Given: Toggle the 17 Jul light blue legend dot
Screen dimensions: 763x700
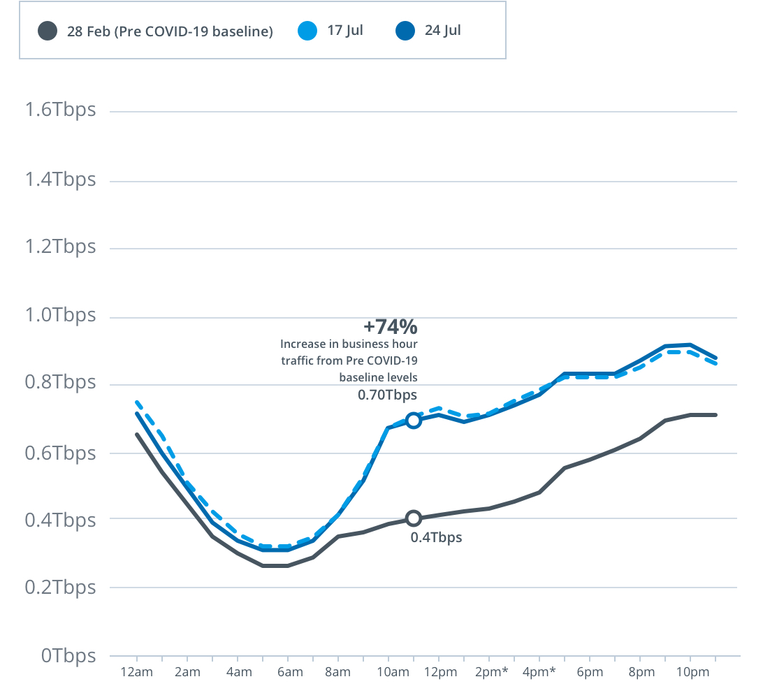Looking at the screenshot, I should (307, 31).
